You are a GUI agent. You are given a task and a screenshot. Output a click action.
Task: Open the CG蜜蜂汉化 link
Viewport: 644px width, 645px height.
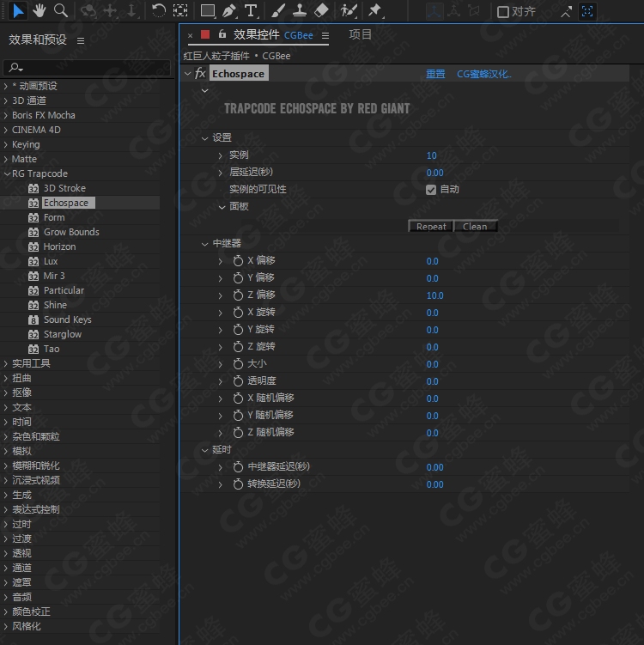484,74
